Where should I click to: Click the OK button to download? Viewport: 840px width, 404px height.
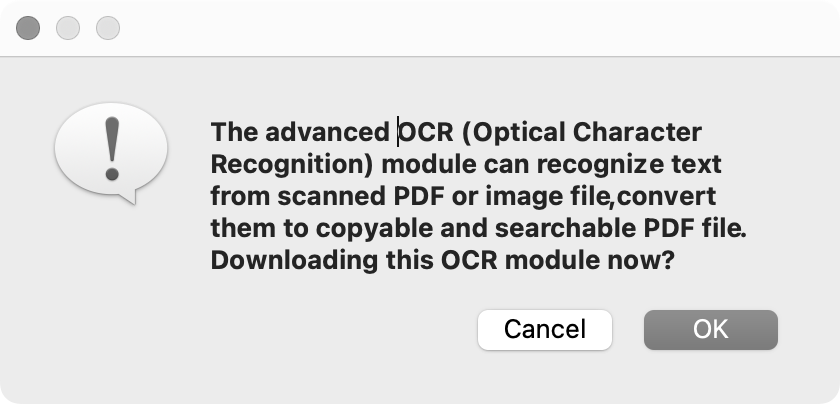pyautogui.click(x=710, y=329)
